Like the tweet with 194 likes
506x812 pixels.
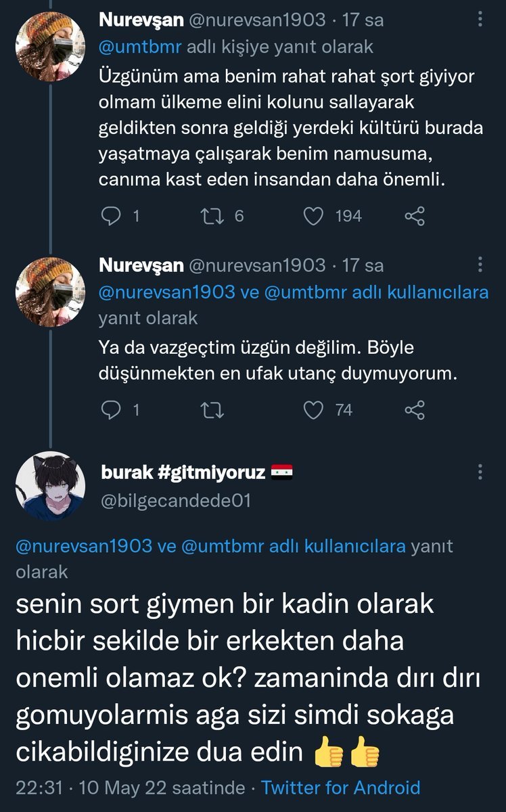[313, 216]
